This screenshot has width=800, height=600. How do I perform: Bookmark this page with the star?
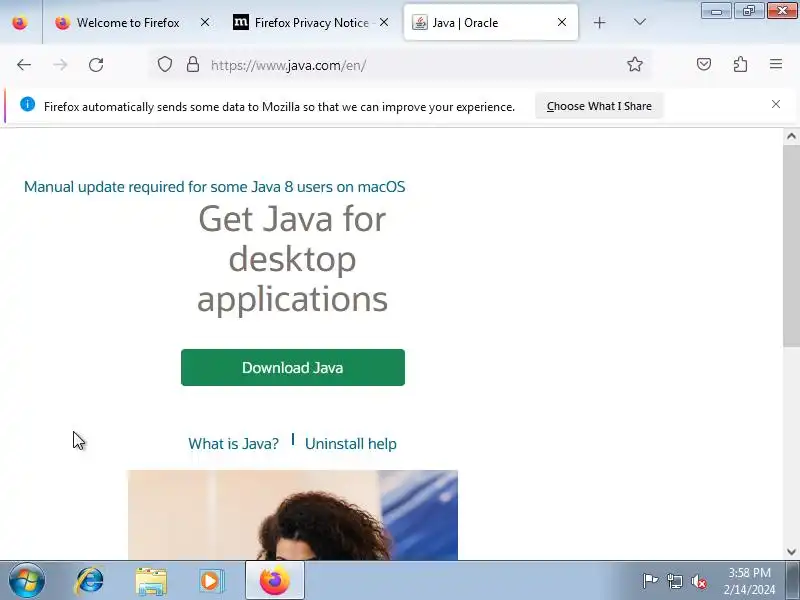[x=635, y=64]
